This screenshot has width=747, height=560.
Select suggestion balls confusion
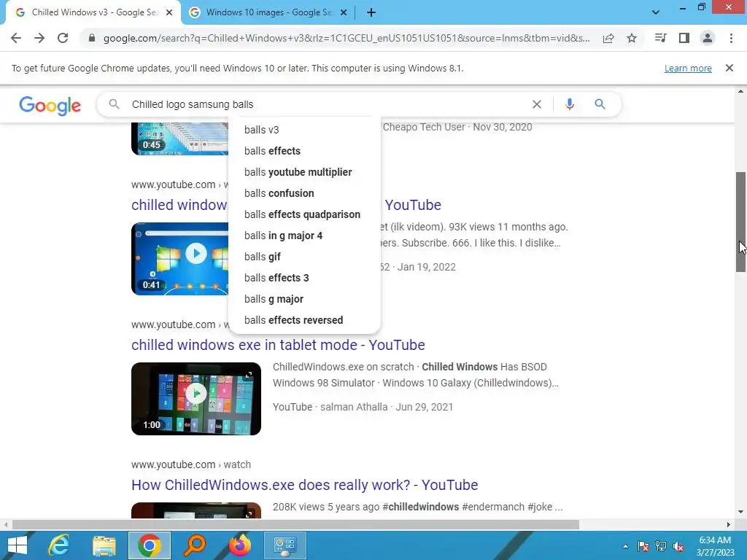tap(304, 193)
